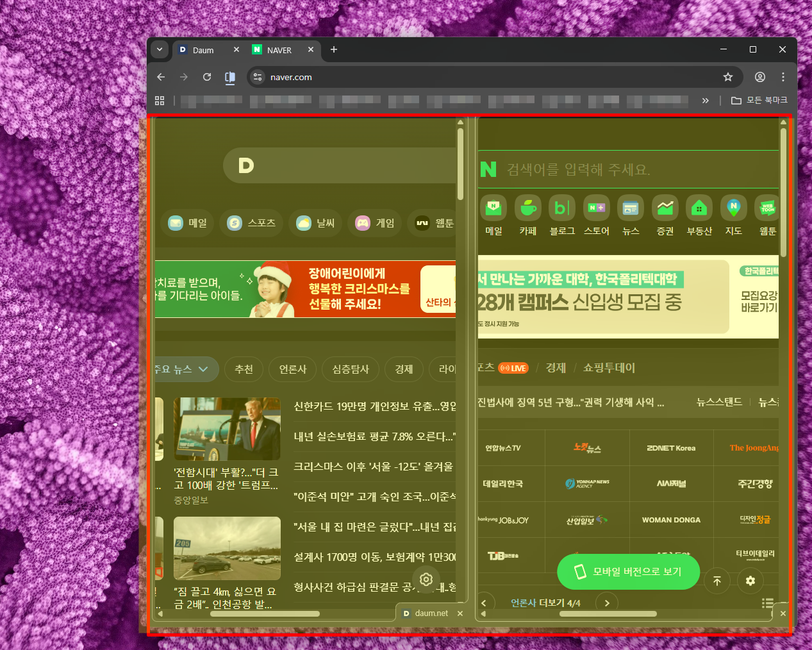Image resolution: width=812 pixels, height=650 pixels.
Task: Click the Daum pane vertical scrollbar
Action: tap(460, 164)
